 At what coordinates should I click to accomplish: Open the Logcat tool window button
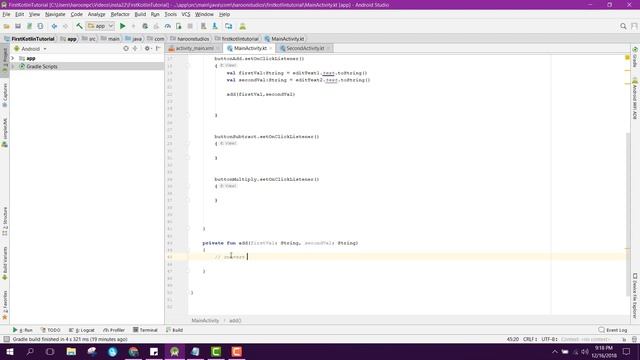82,330
